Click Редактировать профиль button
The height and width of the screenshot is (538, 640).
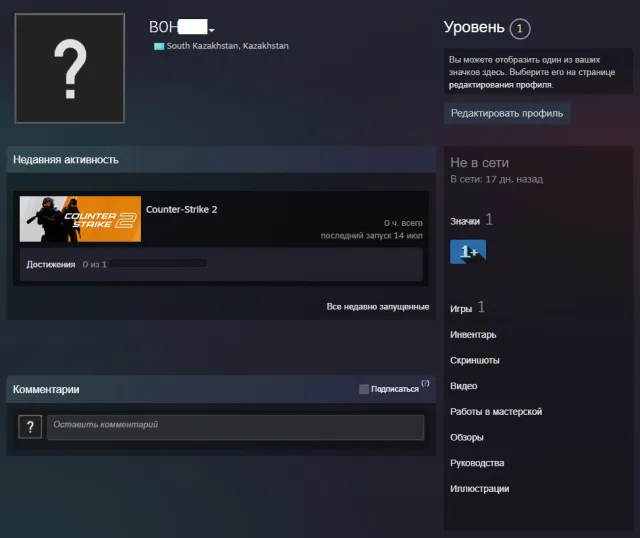(x=507, y=113)
